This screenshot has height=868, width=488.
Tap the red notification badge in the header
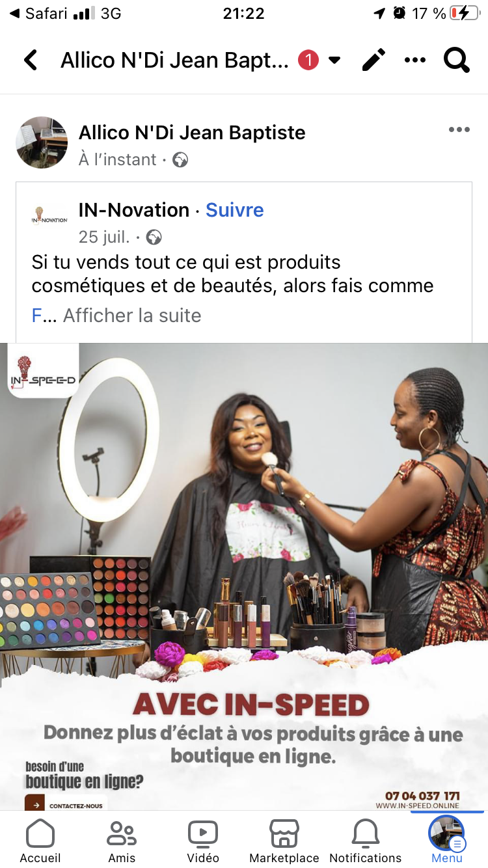point(308,61)
